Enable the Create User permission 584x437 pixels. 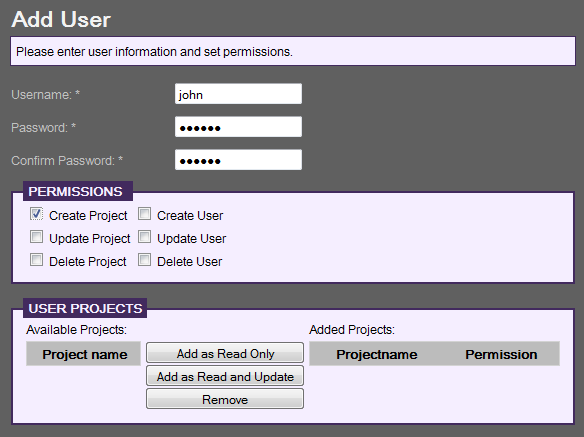click(145, 214)
